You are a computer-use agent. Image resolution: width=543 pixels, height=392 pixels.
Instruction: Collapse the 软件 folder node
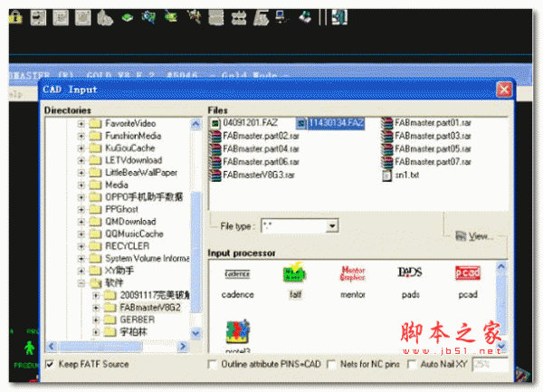point(81,283)
